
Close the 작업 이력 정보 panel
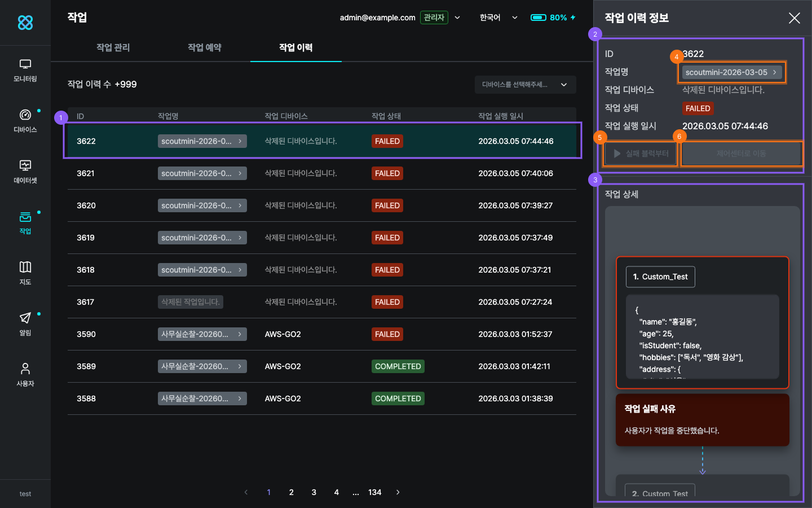(794, 18)
